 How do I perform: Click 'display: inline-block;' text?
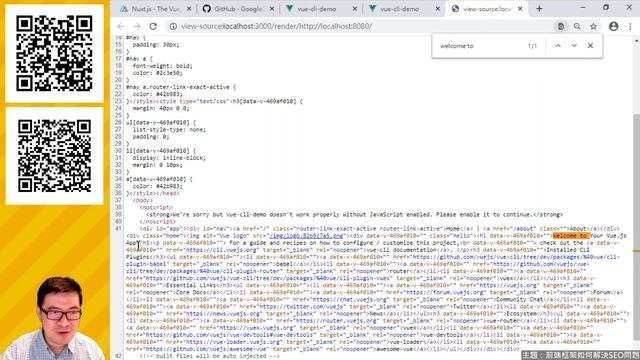[169, 158]
